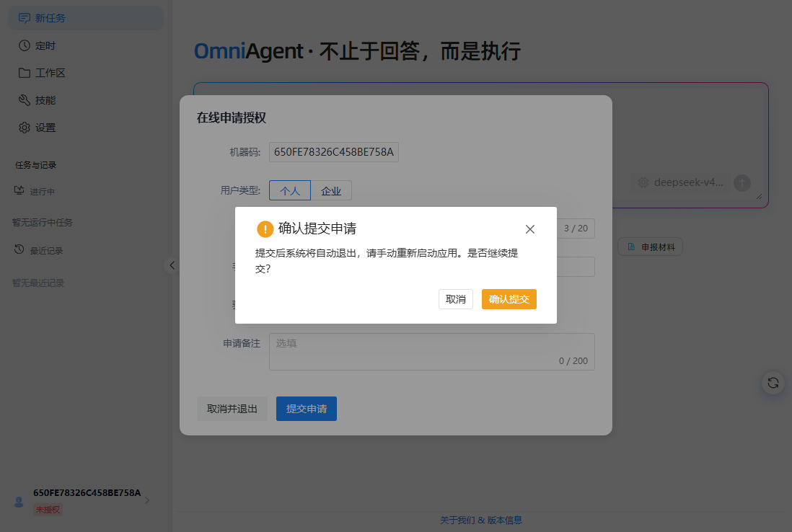Click the user avatar icon at the sidebar bottom
Image resolution: width=792 pixels, height=532 pixels.
[19, 501]
